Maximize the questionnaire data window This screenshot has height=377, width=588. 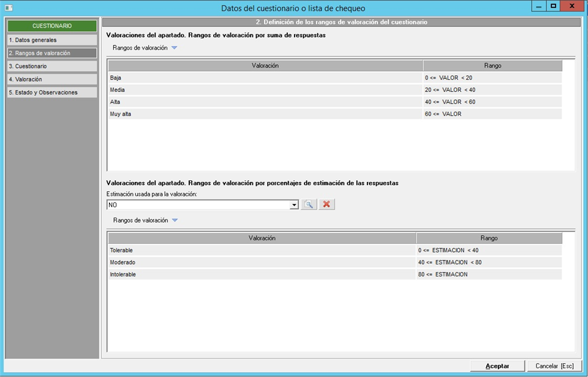click(554, 6)
